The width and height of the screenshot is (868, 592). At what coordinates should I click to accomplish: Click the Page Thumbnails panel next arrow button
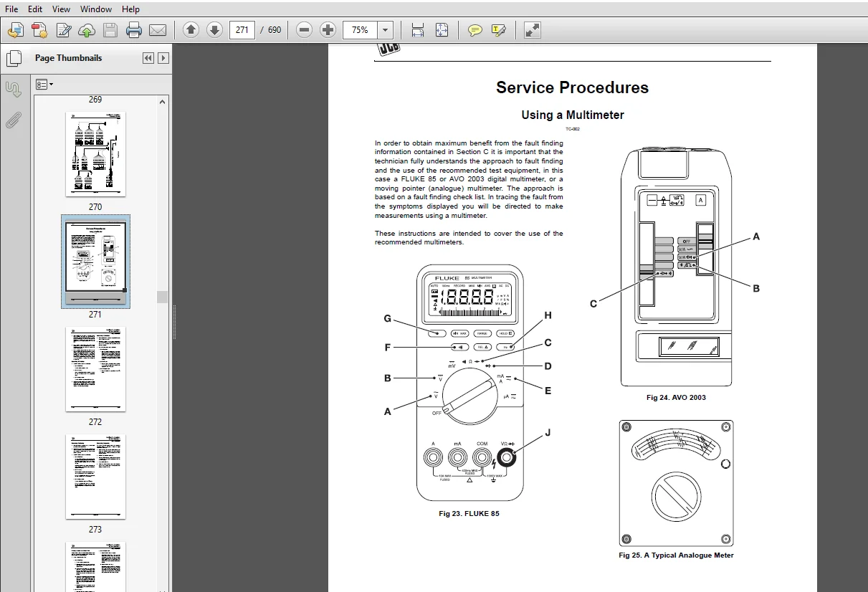tap(163, 58)
